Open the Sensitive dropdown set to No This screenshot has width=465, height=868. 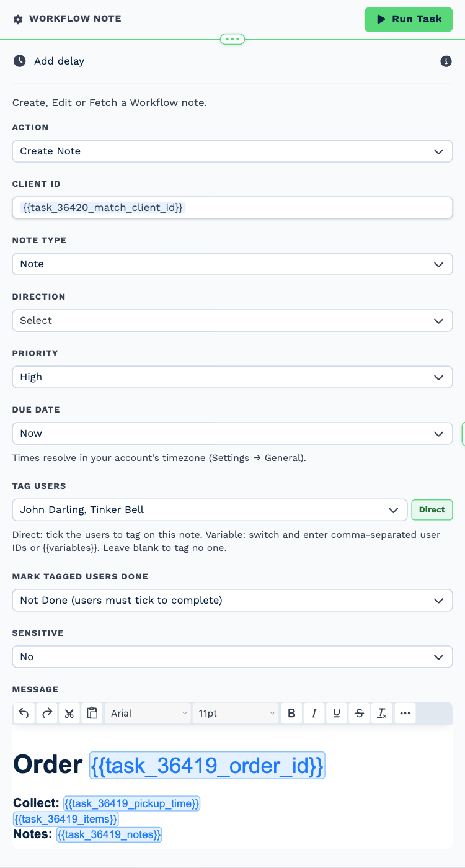click(x=232, y=657)
